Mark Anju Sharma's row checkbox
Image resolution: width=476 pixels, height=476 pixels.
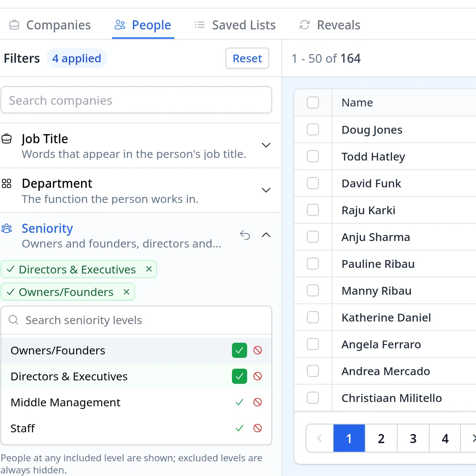(313, 237)
